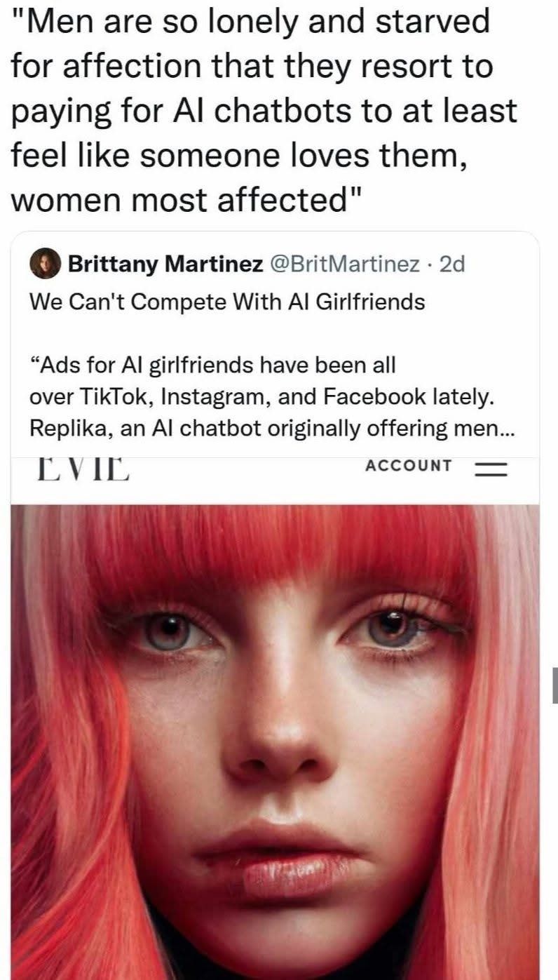This screenshot has width=558, height=980.
Task: Open the Brittany Martinez display name
Action: (x=165, y=264)
